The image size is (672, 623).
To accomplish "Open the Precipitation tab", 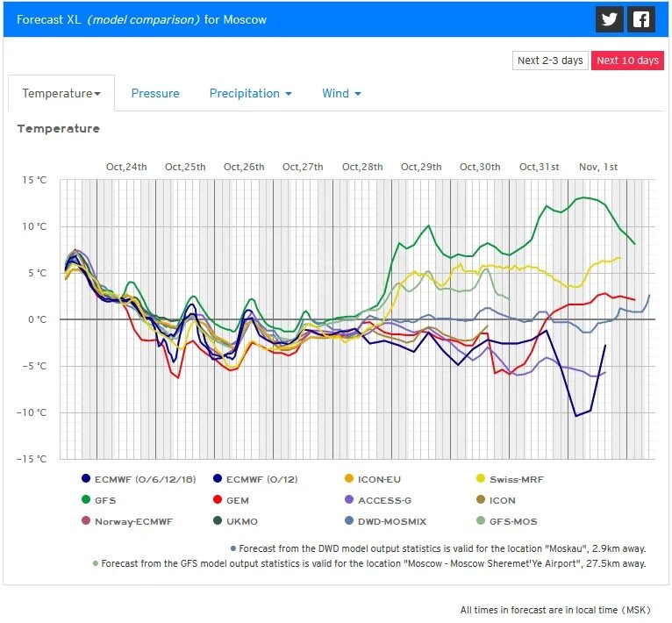I will point(250,93).
